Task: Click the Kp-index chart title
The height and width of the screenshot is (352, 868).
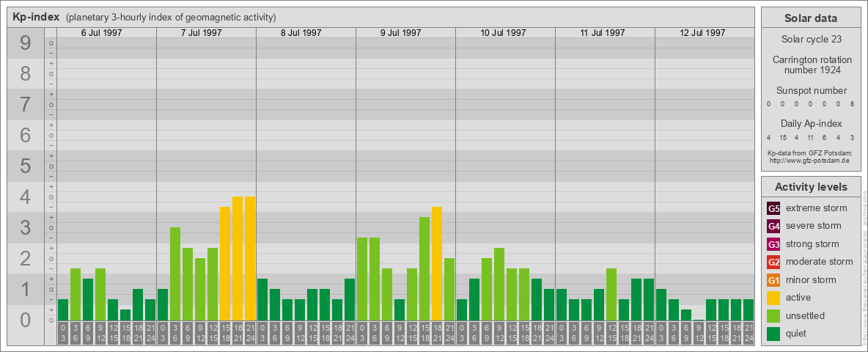Action: 36,17
